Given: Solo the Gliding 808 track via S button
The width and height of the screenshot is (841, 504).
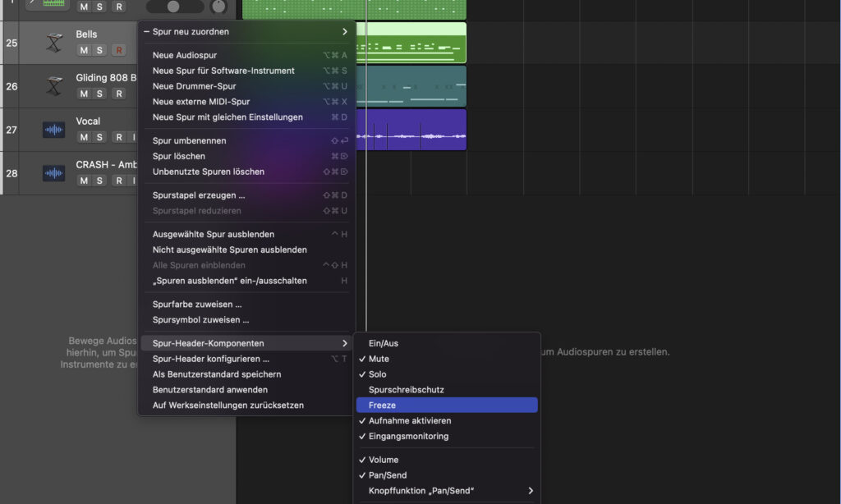Looking at the screenshot, I should click(x=99, y=94).
